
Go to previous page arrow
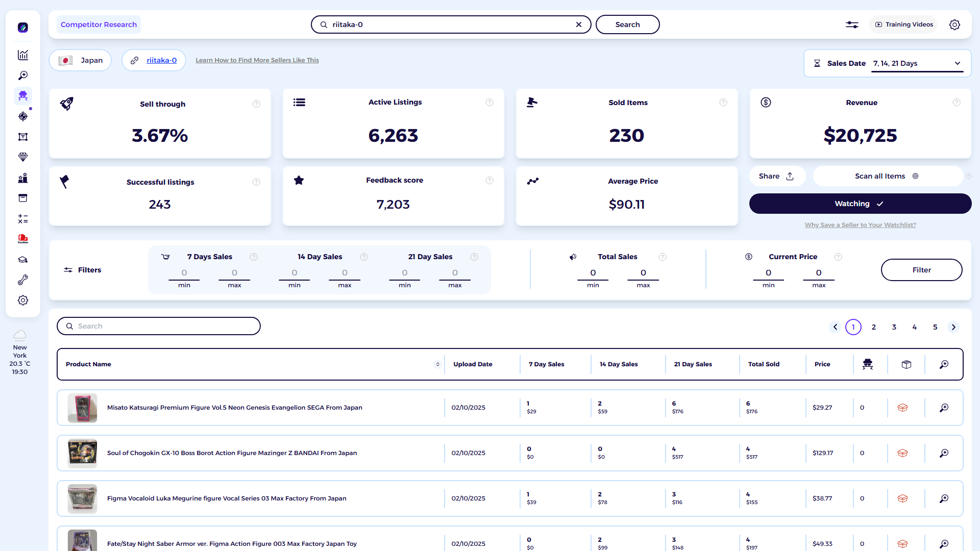click(835, 327)
